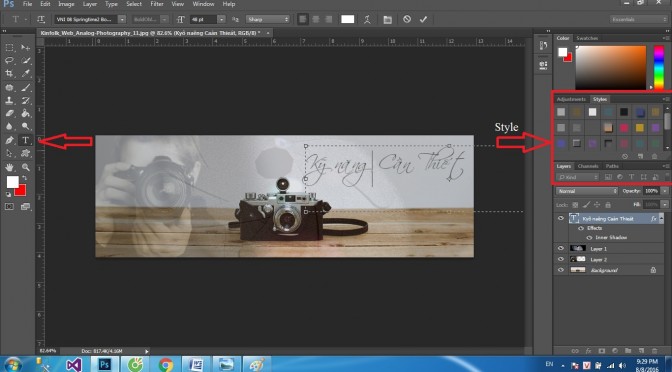Open the Opacity slider dropdown
The height and width of the screenshot is (372, 672).
[665, 191]
